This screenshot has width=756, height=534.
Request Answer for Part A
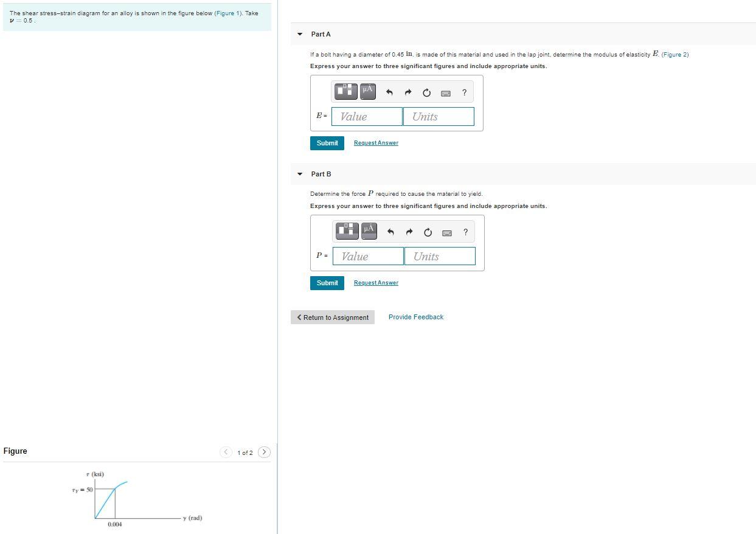(376, 143)
